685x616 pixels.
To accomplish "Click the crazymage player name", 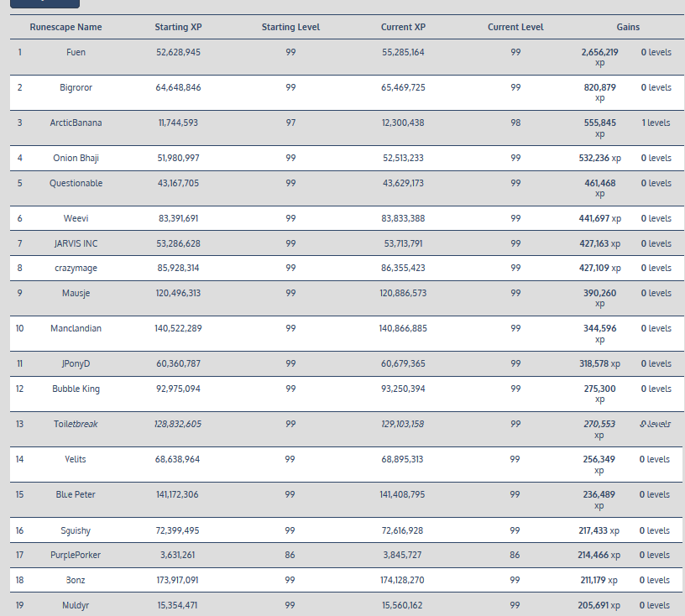I will click(x=76, y=268).
